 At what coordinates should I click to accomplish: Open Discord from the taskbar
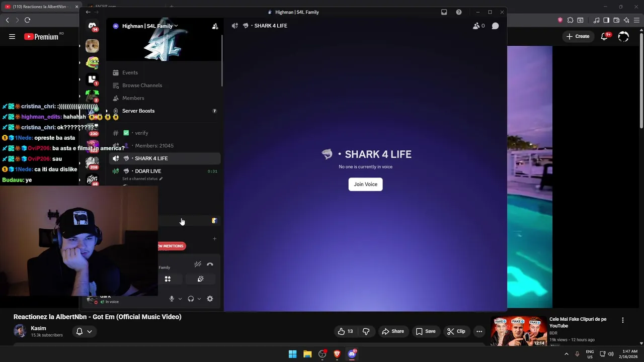click(x=352, y=354)
